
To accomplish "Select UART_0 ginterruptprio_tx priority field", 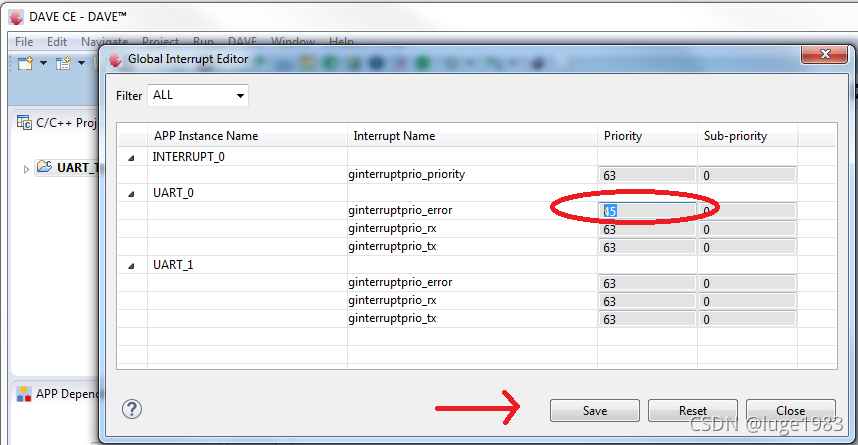I will (x=647, y=247).
